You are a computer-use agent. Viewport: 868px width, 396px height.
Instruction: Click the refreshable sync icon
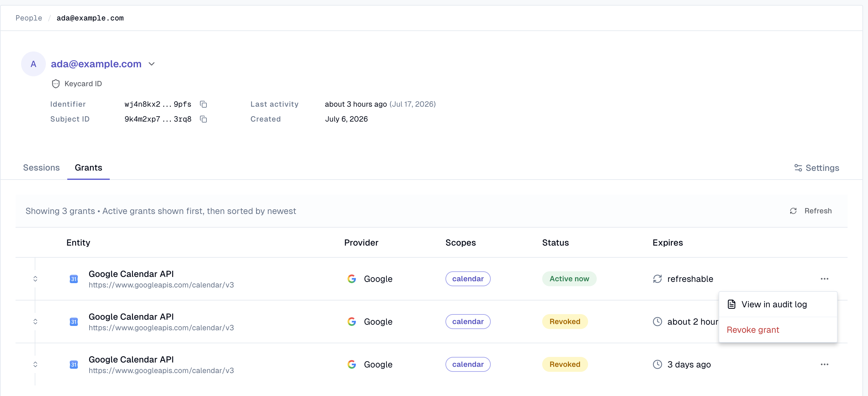click(658, 279)
